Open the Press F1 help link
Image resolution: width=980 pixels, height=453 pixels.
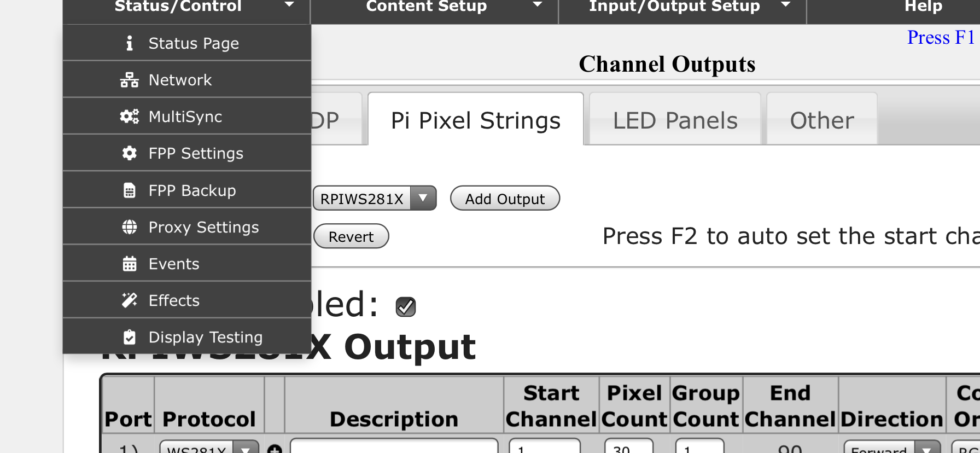941,37
